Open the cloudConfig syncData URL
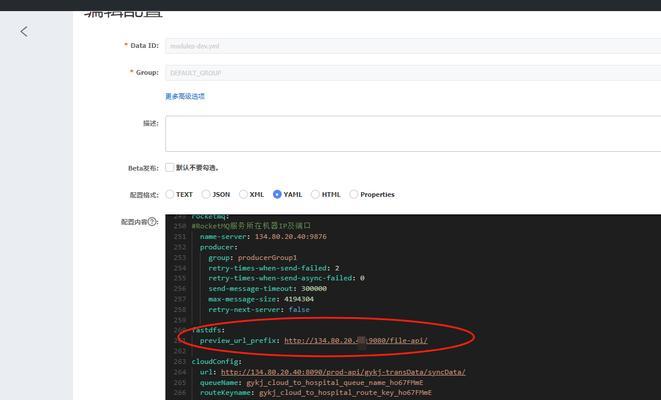Image resolution: width=661 pixels, height=400 pixels. (x=343, y=372)
